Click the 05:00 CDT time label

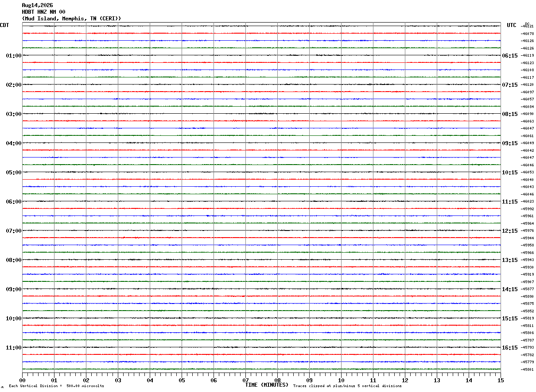pos(14,173)
